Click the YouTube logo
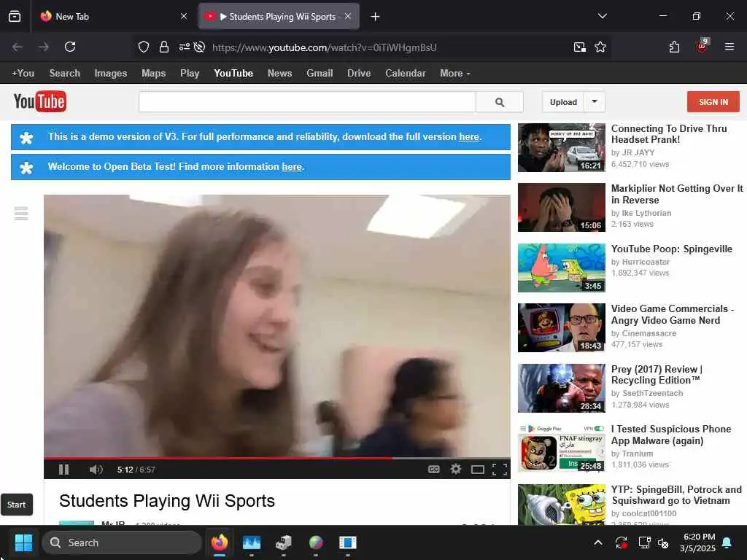The height and width of the screenshot is (560, 747). tap(40, 101)
